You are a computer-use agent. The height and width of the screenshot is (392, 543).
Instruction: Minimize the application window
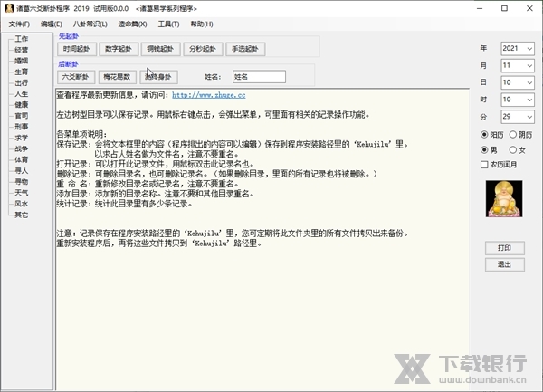[480, 8]
